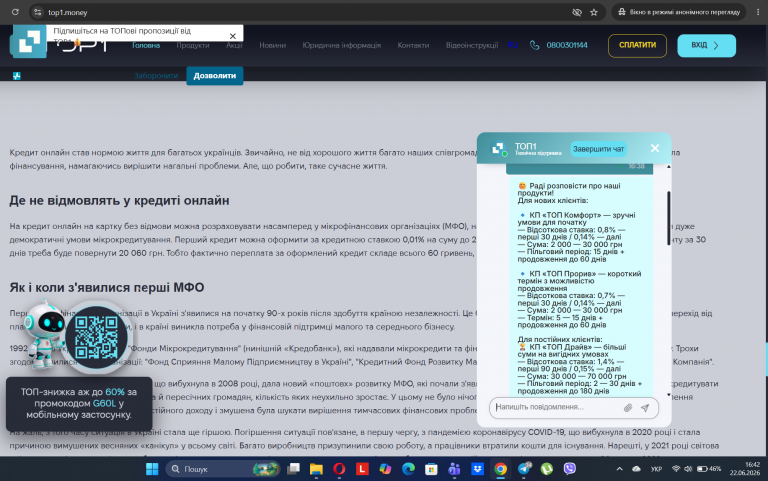The height and width of the screenshot is (481, 768).
Task: Call phone number 0800301144 link
Action: point(567,45)
